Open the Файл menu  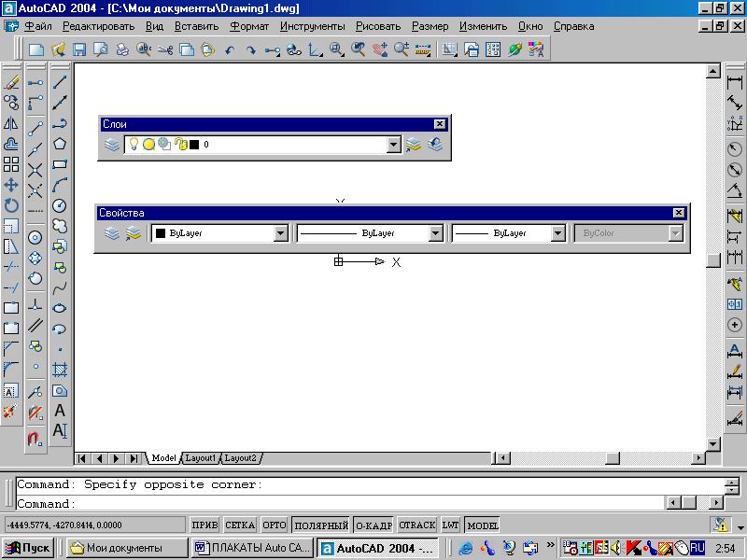[38, 26]
